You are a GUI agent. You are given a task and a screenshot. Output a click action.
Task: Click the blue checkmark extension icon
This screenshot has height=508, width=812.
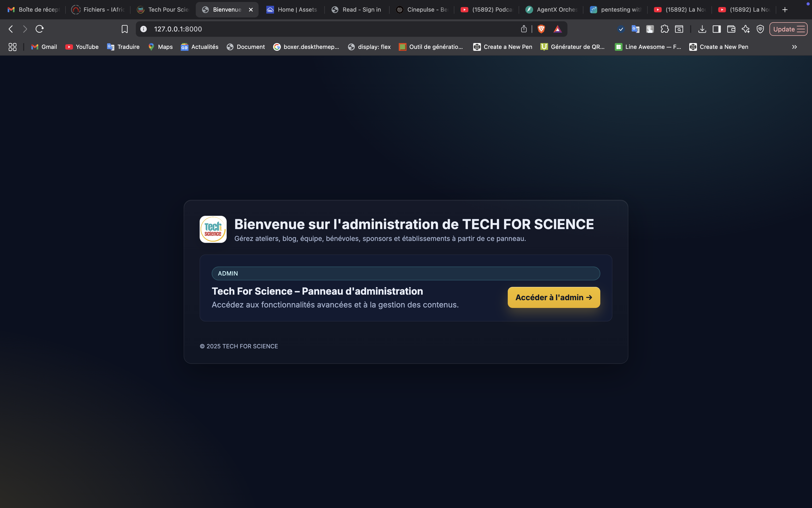click(621, 29)
